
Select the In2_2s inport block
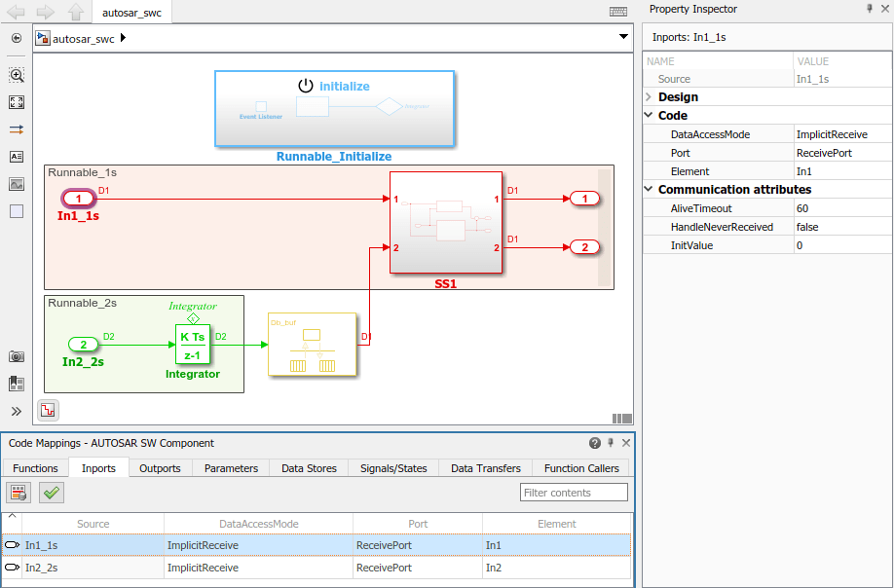[x=83, y=345]
